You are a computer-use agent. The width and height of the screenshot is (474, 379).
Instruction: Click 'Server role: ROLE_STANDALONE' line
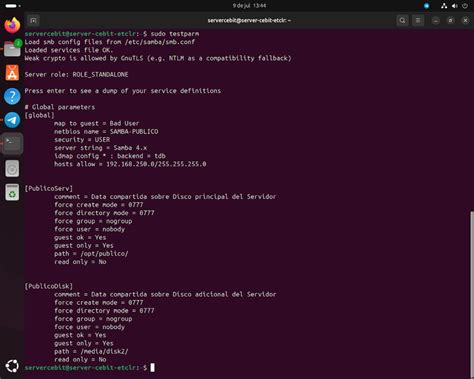tap(76, 74)
